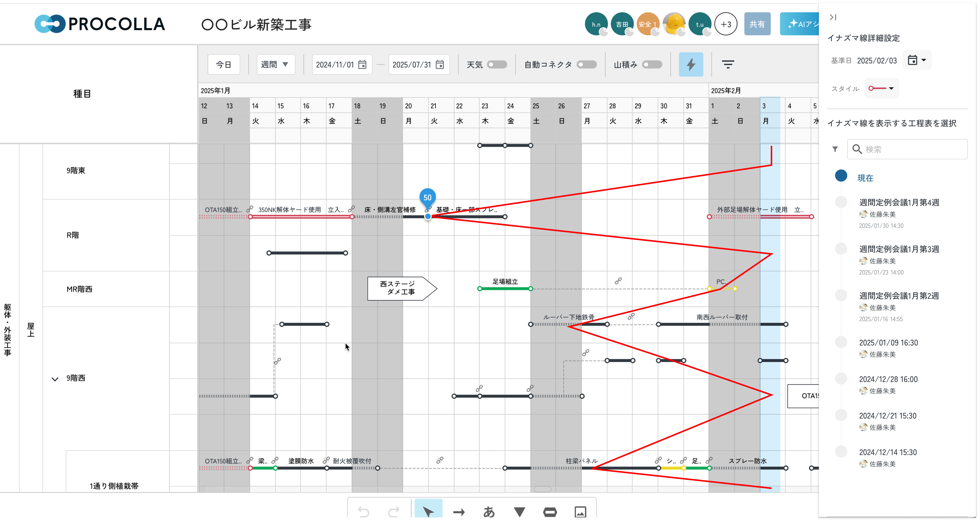Select the 週間定例会議1月第3週 inazuma entry

[899, 249]
